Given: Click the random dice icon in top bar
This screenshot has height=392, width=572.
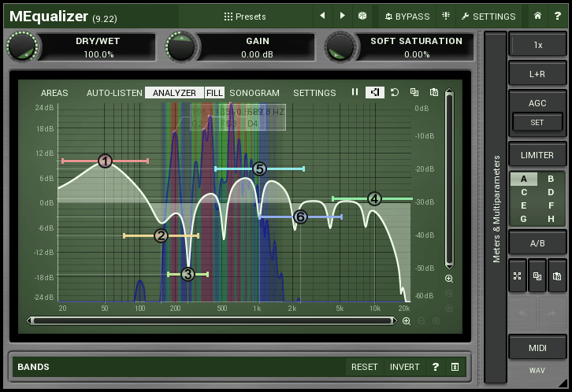Looking at the screenshot, I should click(362, 16).
